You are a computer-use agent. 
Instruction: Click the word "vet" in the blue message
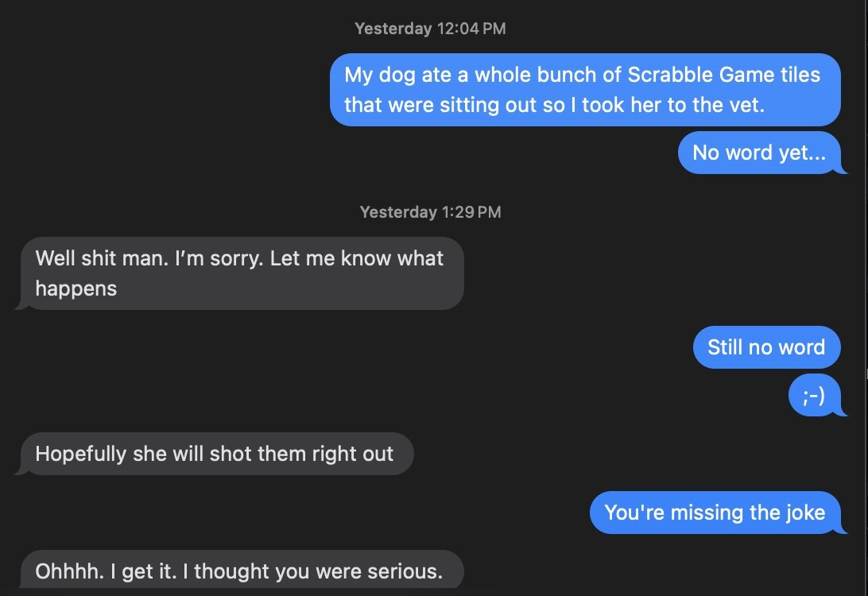coord(746,105)
